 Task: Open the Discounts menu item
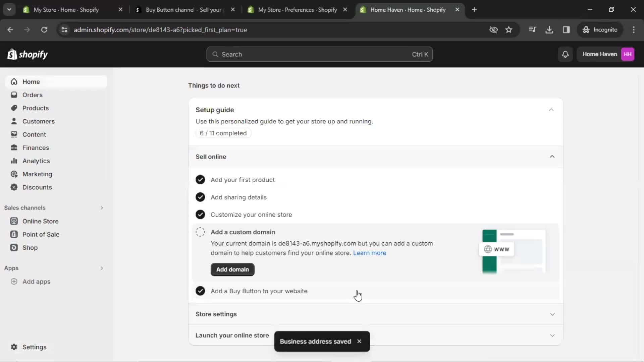(37, 187)
